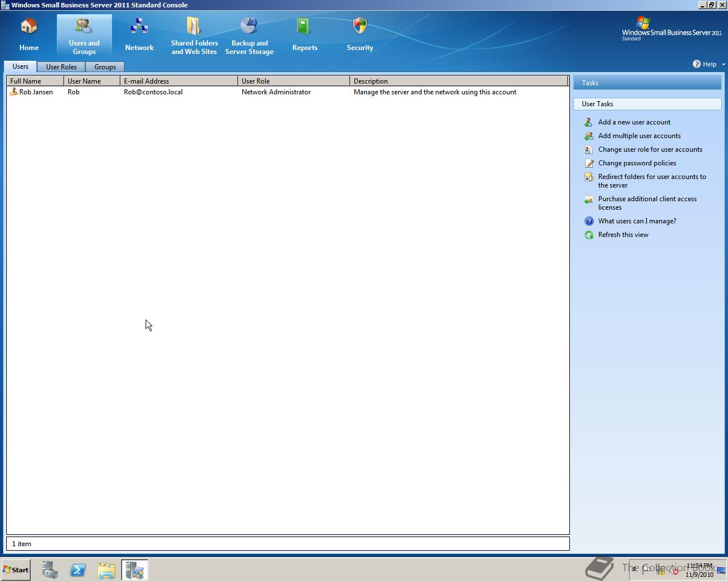Click Refresh this view link
Screen dimensions: 728x582
[x=623, y=235]
